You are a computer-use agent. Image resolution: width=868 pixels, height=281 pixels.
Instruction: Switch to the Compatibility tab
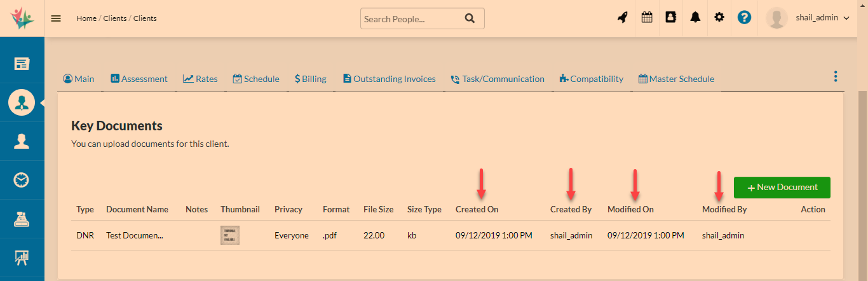(592, 79)
